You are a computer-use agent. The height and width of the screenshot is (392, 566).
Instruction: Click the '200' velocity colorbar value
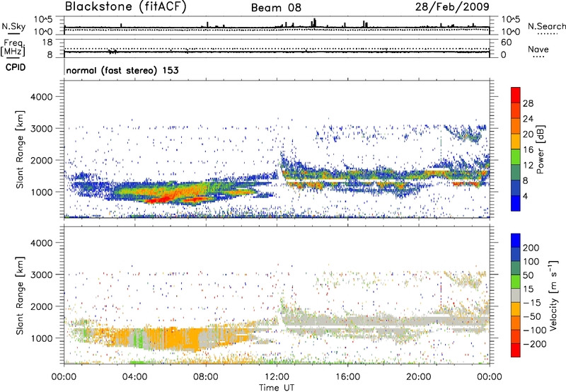tap(531, 248)
